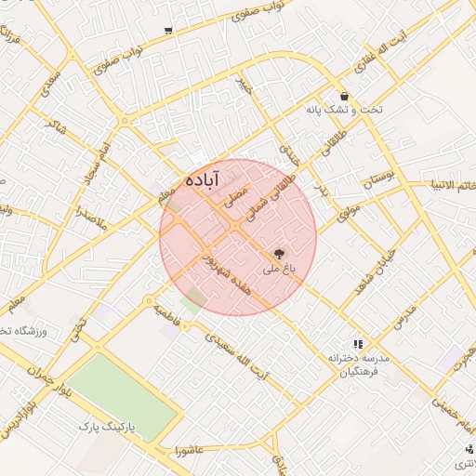Click the عاشورا street label
476x476 pixels.
pyautogui.click(x=189, y=450)
